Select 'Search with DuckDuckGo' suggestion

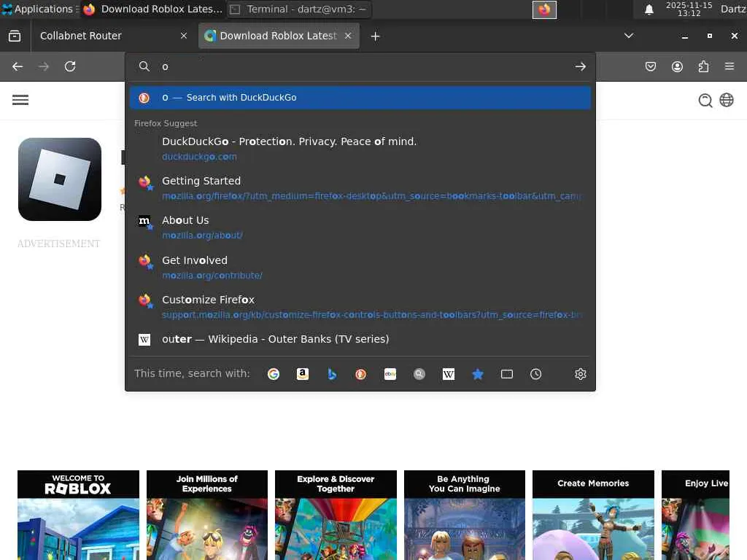click(x=360, y=98)
